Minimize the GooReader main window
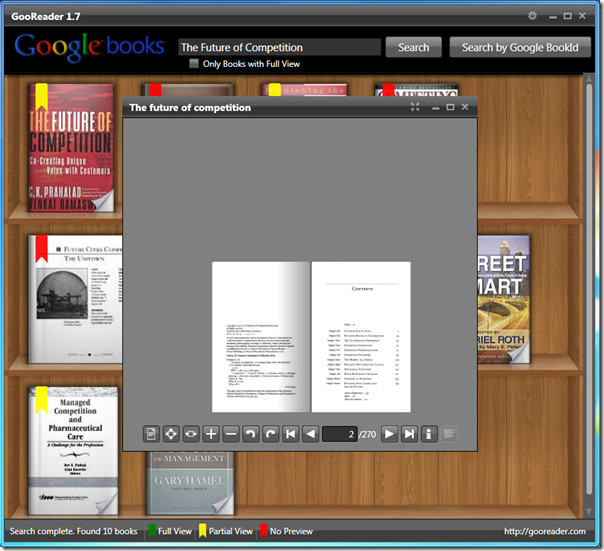This screenshot has width=604, height=551. (x=553, y=17)
